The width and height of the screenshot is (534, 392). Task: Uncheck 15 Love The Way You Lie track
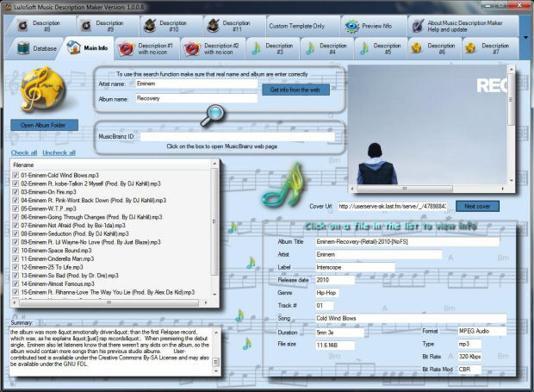16,292
